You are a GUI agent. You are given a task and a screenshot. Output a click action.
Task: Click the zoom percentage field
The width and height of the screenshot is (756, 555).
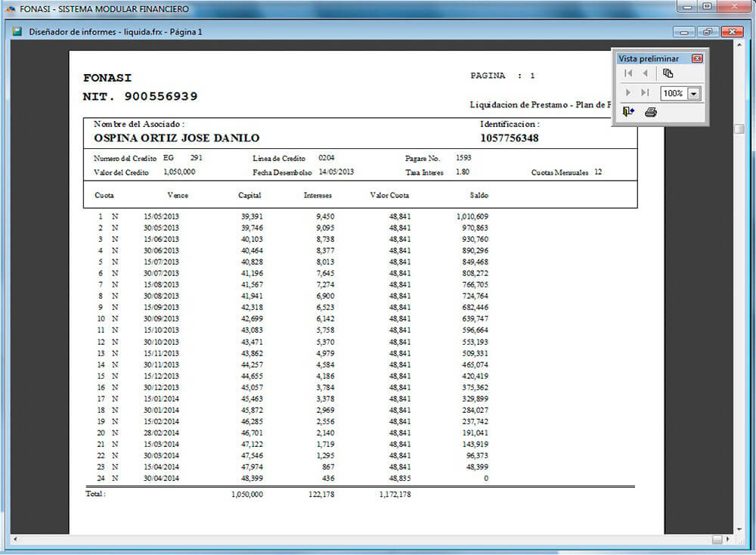(x=673, y=93)
